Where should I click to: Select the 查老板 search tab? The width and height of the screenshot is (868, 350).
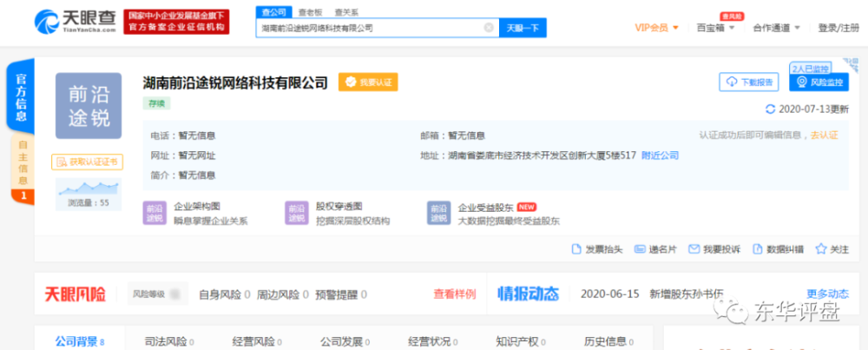coord(310,11)
